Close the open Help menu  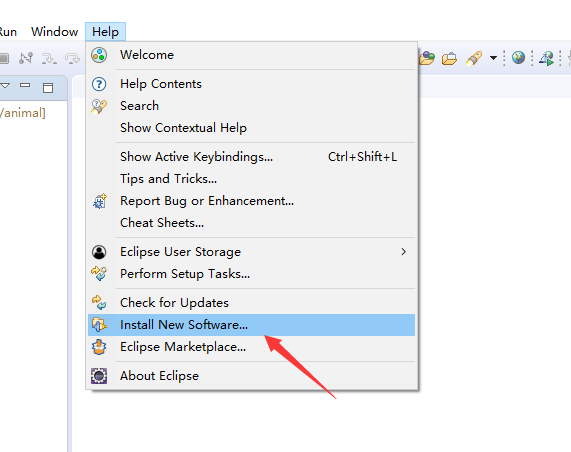coord(105,32)
